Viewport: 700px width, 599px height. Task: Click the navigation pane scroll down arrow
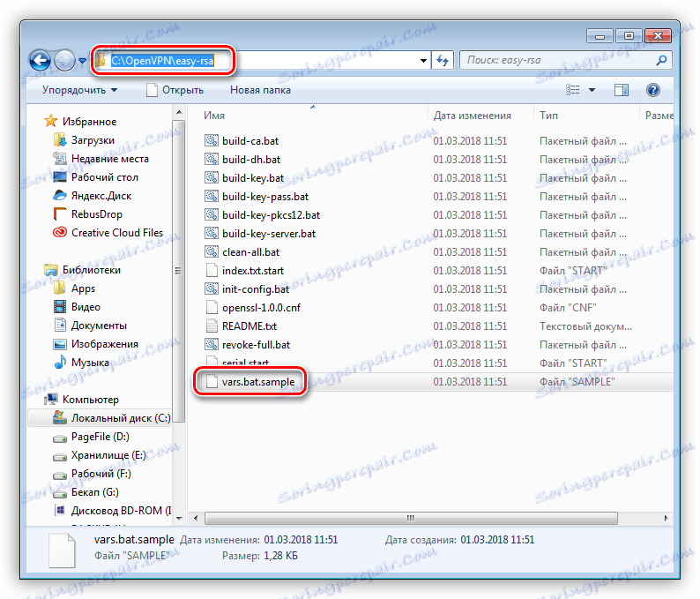[x=179, y=518]
